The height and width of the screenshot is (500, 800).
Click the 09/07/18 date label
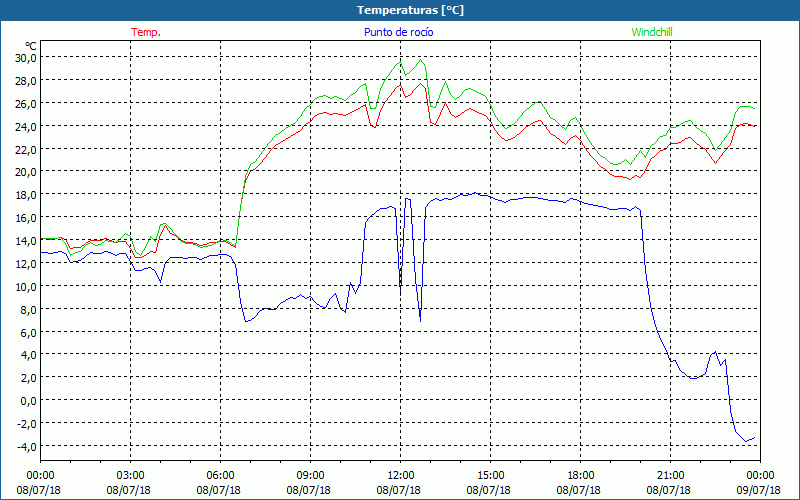[759, 490]
